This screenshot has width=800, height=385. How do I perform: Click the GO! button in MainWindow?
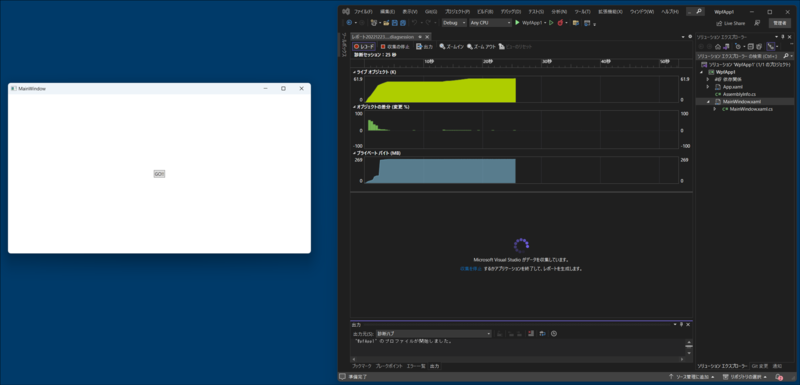click(159, 174)
